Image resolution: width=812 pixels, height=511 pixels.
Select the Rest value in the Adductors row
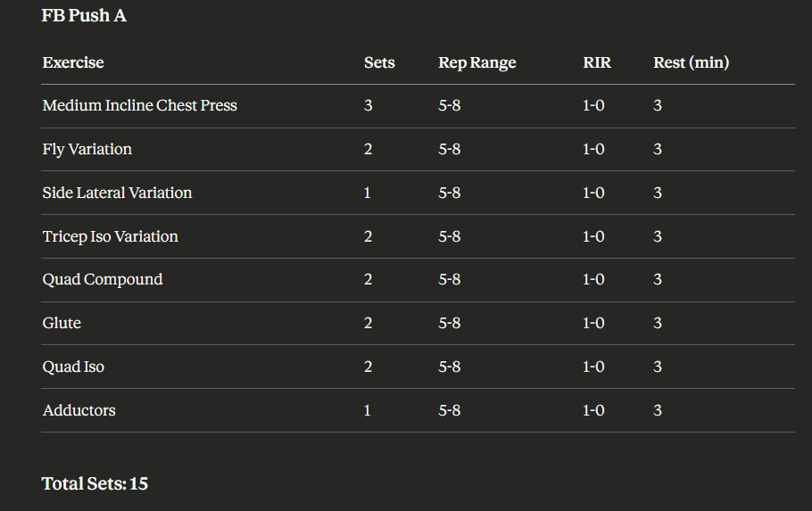tap(658, 410)
